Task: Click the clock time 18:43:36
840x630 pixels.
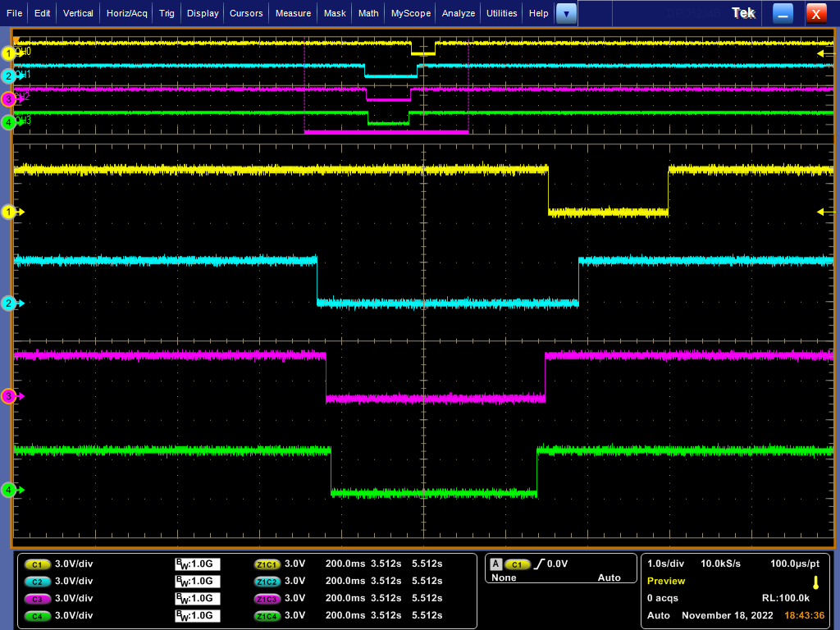Action: 804,615
